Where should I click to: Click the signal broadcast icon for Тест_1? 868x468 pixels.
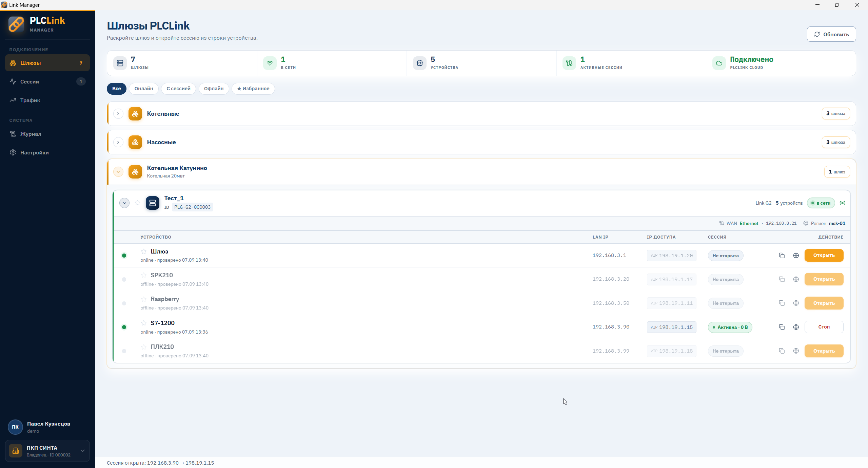pos(842,203)
